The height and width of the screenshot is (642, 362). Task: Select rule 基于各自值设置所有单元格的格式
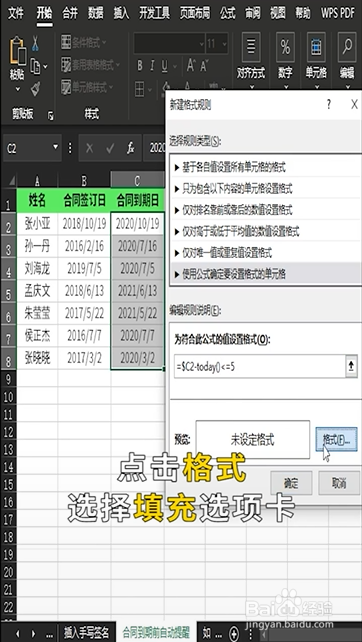265,167
